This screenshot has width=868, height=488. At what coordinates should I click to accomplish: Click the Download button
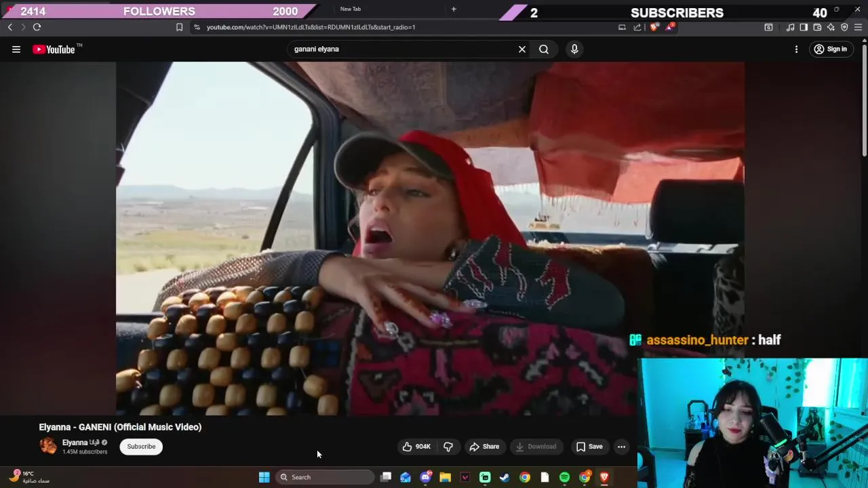536,447
